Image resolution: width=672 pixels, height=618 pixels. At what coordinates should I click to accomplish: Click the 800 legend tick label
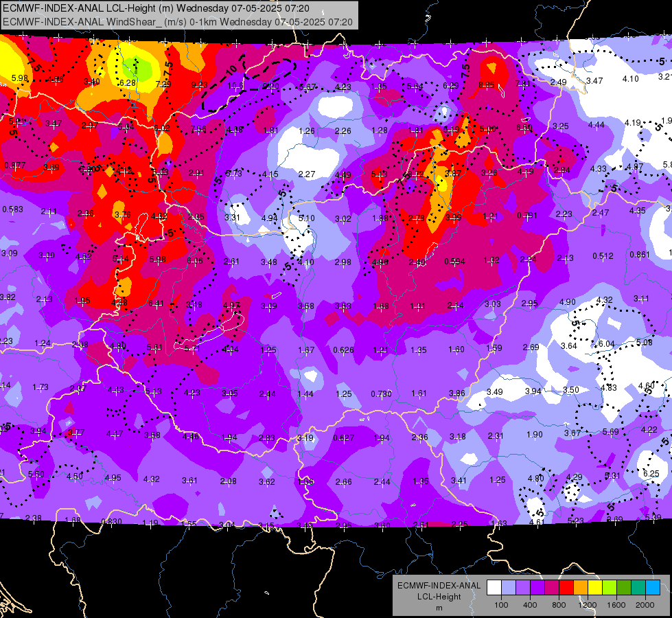[559, 605]
